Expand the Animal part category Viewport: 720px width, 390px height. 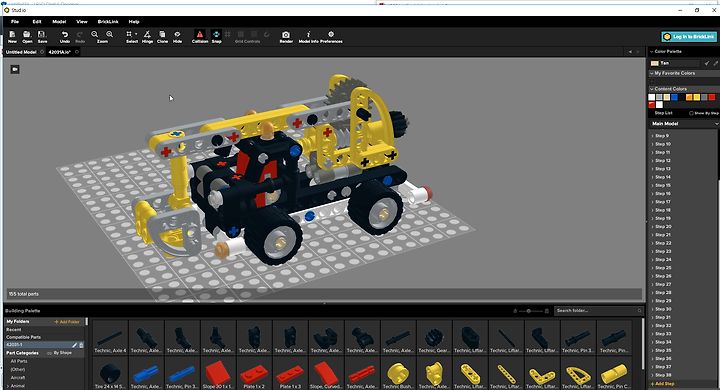click(8, 386)
